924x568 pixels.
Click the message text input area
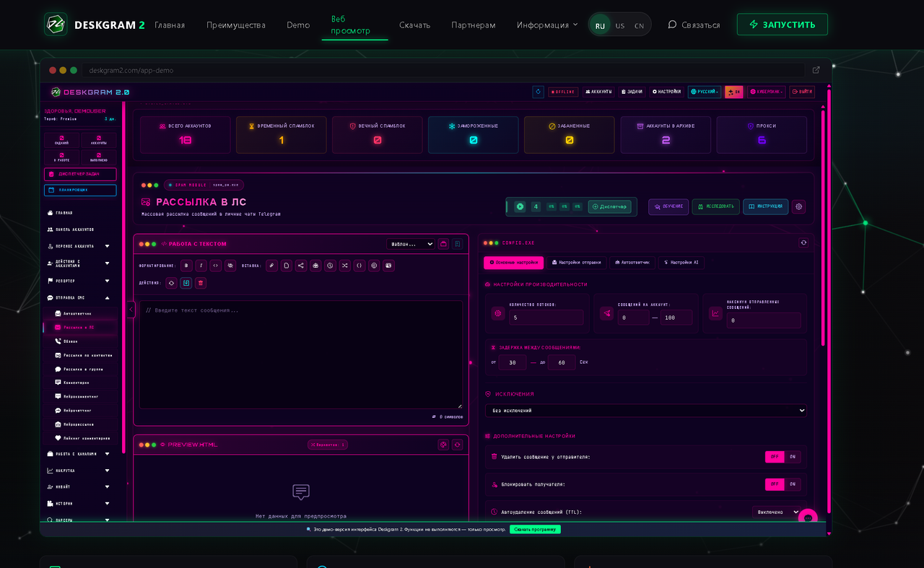pos(301,354)
